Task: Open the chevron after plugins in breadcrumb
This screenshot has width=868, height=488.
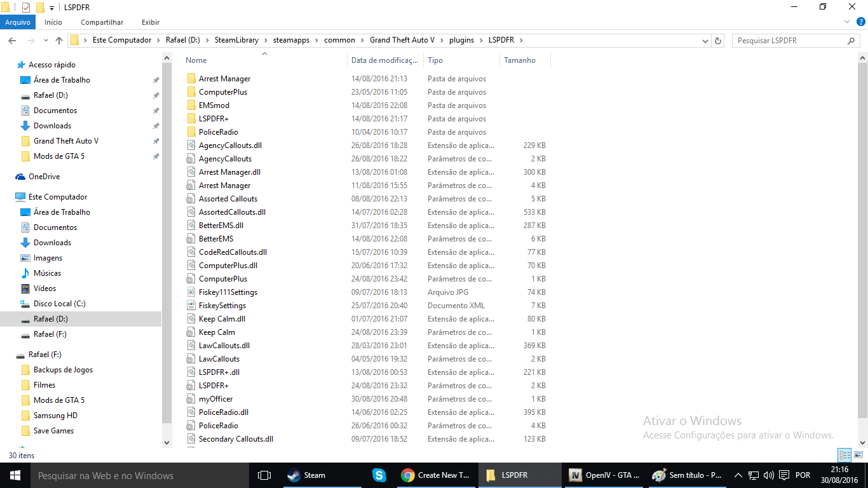Action: tap(480, 40)
